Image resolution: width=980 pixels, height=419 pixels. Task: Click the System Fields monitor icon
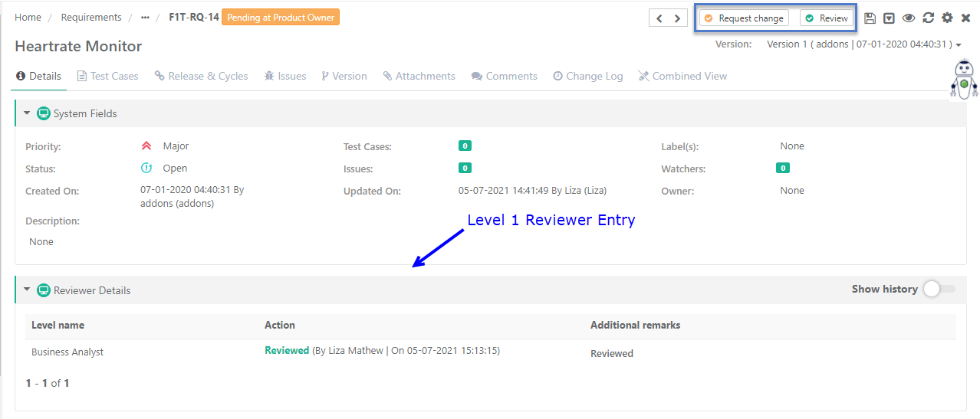(x=44, y=113)
